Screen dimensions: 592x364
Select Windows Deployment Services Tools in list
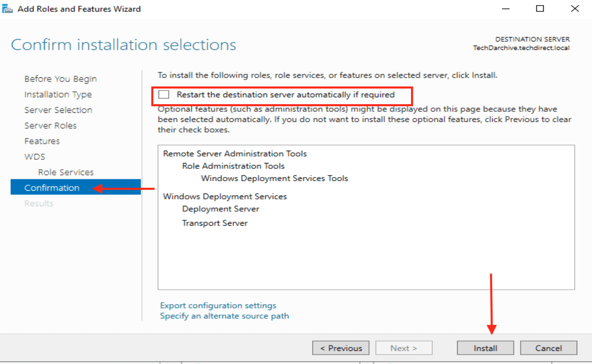click(274, 178)
